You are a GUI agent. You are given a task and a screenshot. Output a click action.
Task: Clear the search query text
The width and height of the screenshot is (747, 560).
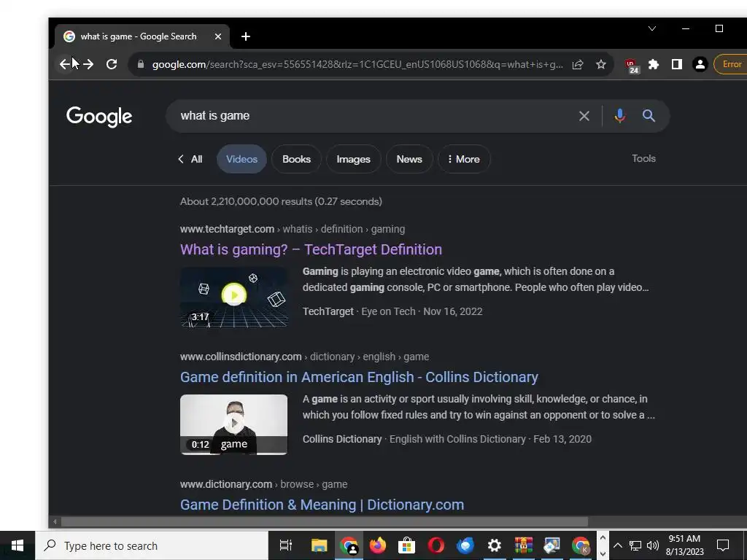pyautogui.click(x=584, y=116)
